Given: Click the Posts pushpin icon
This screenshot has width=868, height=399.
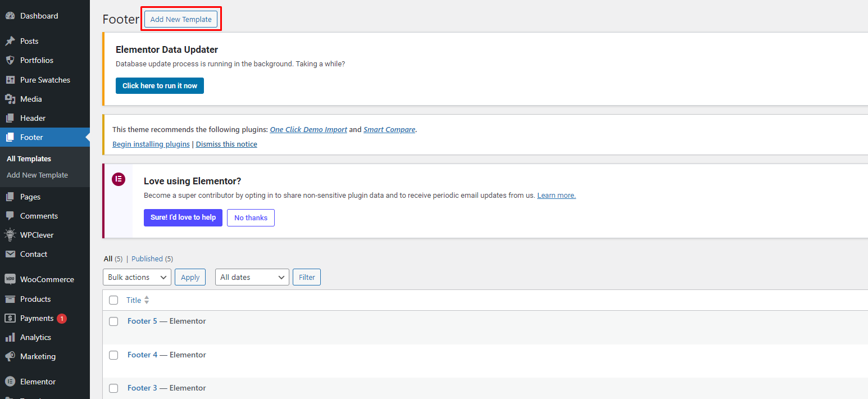Looking at the screenshot, I should click(10, 41).
